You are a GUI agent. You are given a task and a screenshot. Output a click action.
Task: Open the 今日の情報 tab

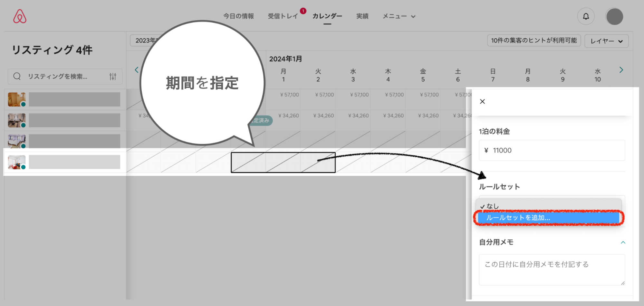(238, 16)
